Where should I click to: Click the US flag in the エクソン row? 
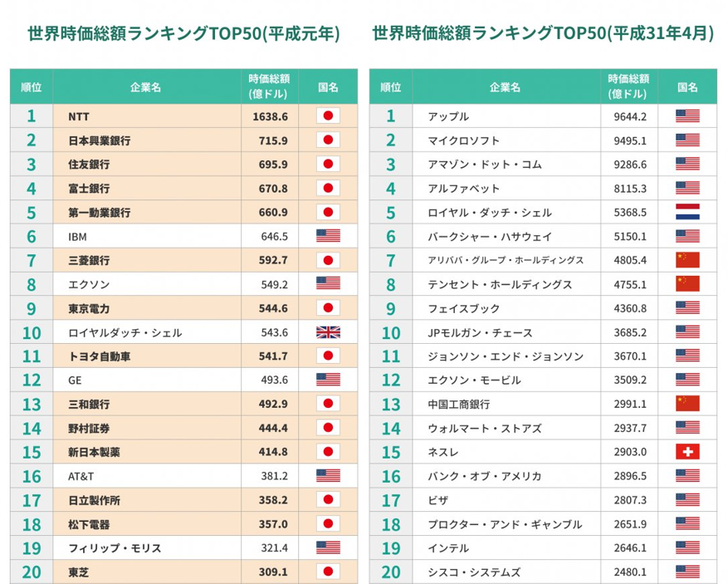click(328, 284)
